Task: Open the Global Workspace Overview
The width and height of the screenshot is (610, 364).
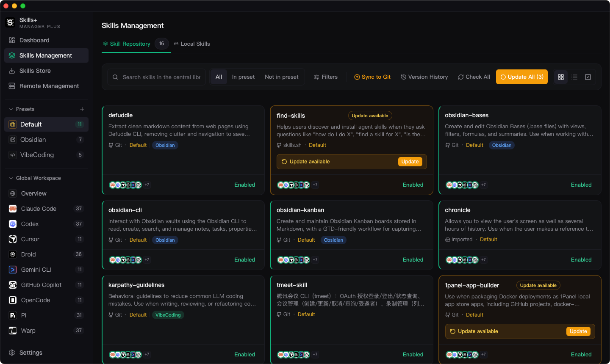Action: (x=46, y=193)
